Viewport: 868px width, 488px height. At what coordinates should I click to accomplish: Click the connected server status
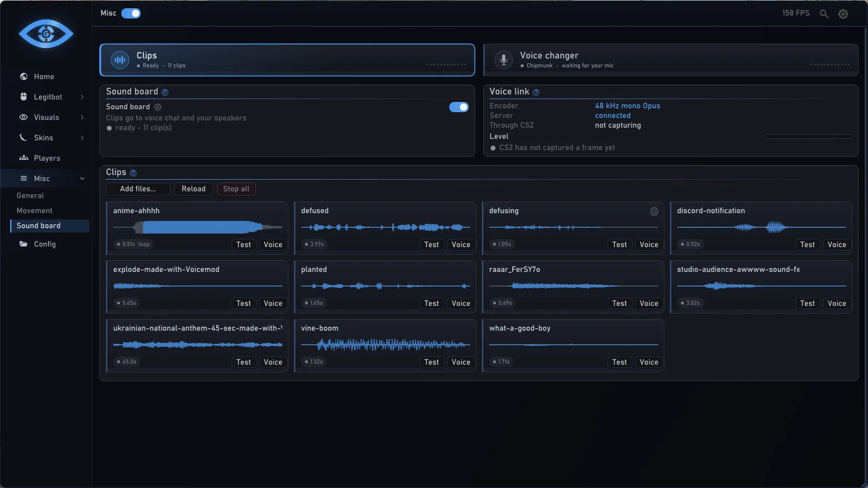613,116
